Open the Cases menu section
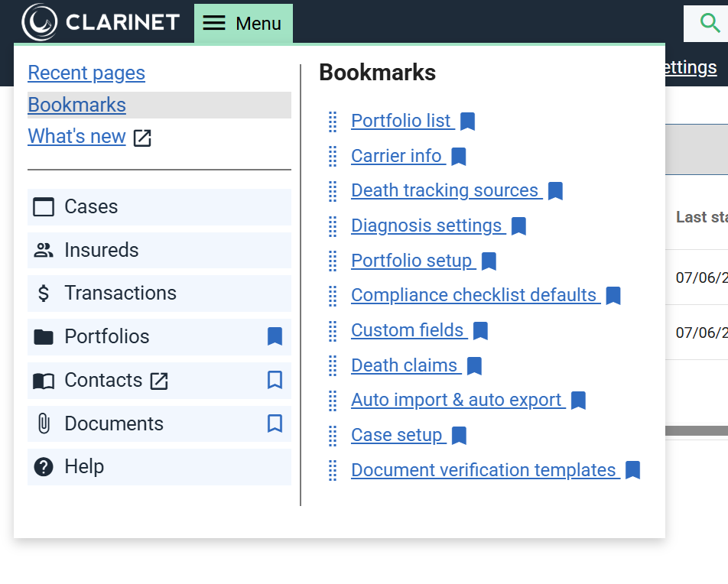728x584 pixels. 91,206
